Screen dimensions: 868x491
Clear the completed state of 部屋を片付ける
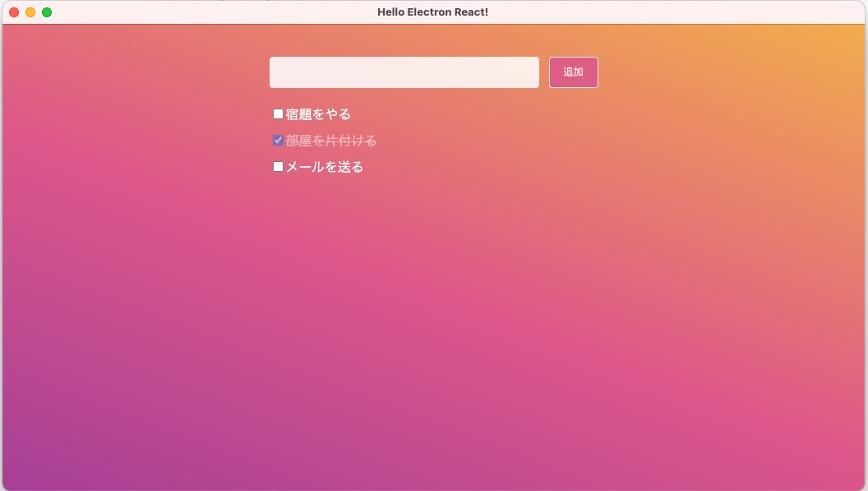[x=278, y=140]
